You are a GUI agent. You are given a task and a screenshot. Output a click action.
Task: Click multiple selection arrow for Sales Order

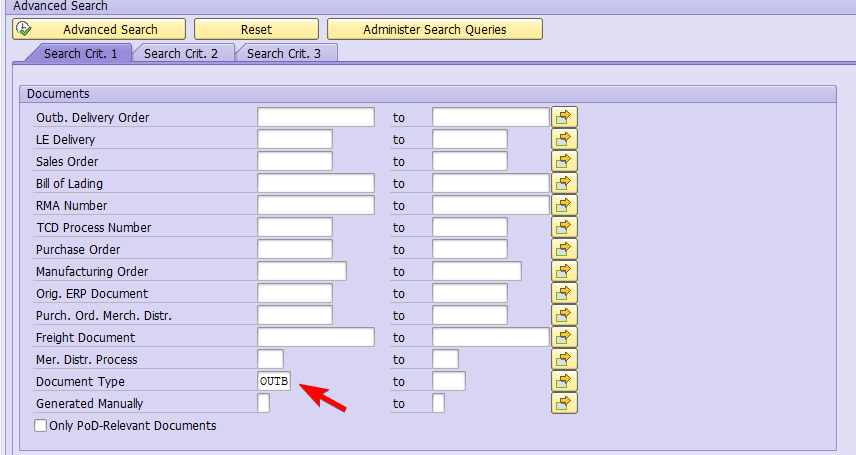tap(565, 161)
